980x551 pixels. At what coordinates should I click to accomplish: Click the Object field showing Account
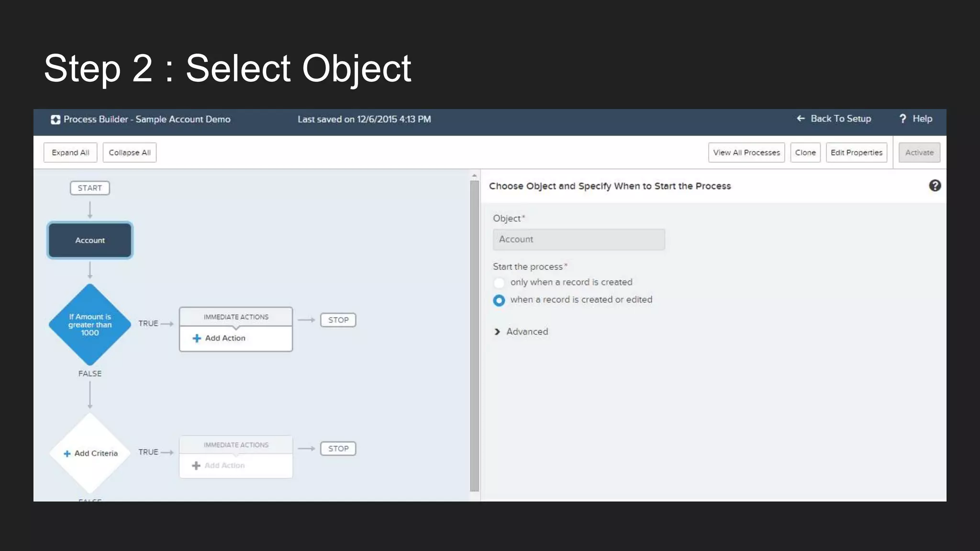[x=579, y=239]
